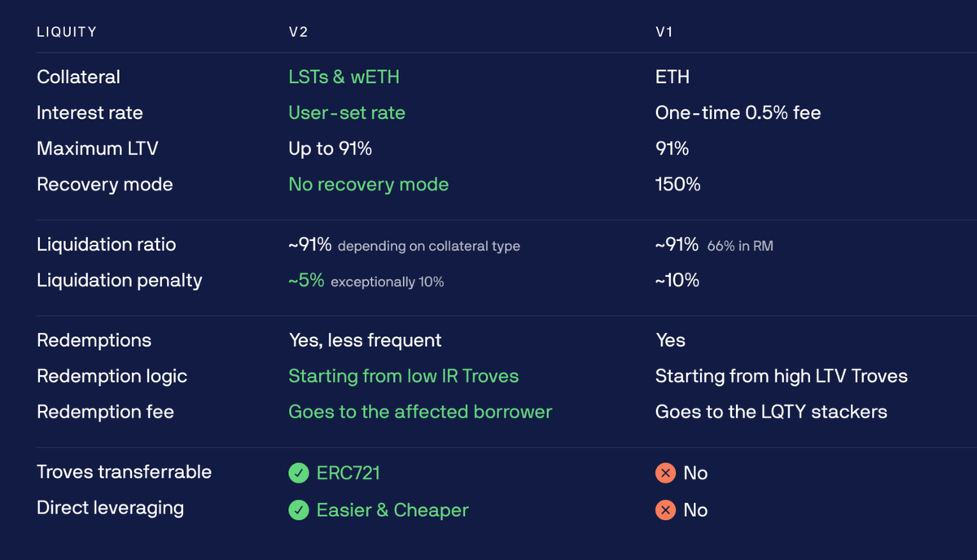Click No recovery mode text
The height and width of the screenshot is (560, 977).
368,185
